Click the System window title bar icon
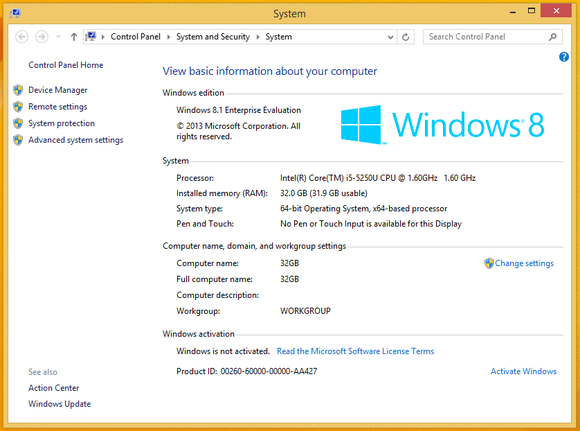 pyautogui.click(x=15, y=13)
